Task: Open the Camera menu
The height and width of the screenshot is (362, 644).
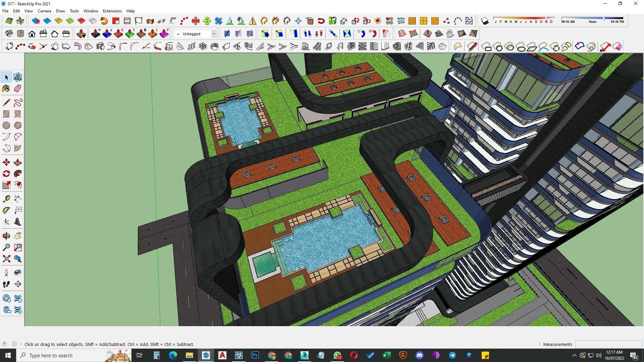Action: coord(44,11)
